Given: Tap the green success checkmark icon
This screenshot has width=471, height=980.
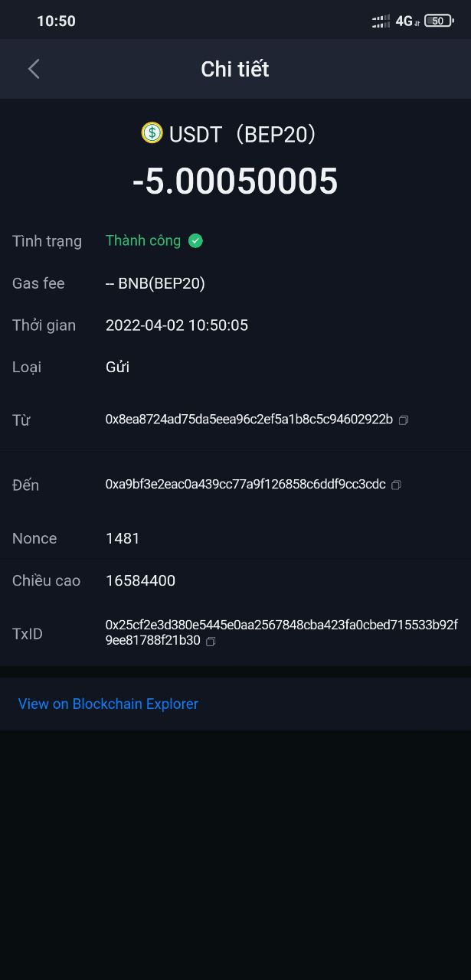Looking at the screenshot, I should point(195,241).
